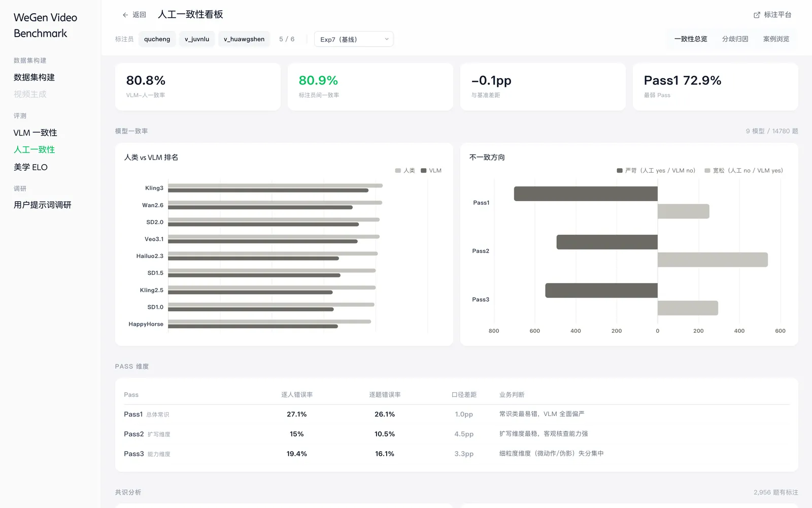Screen dimensions: 812x508
Task: Toggle the 严苛 legend swatch
Action: click(620, 171)
